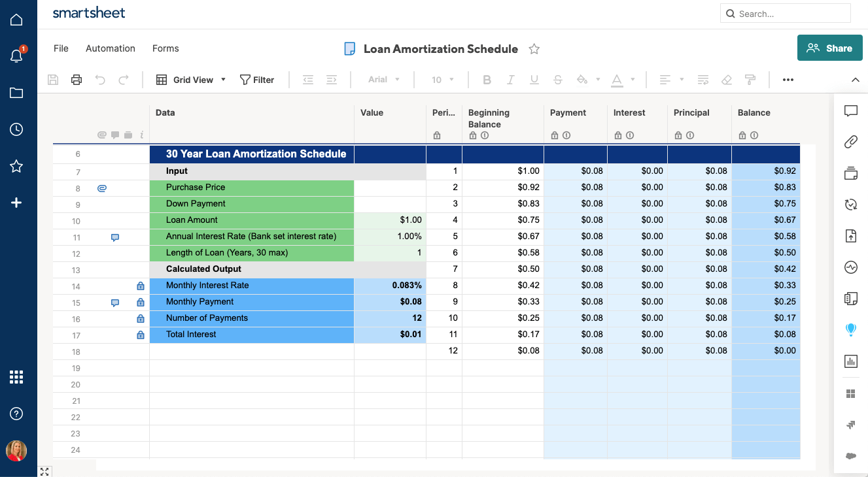868x477 pixels.
Task: Open the Browse folder icon in sidebar
Action: click(16, 93)
